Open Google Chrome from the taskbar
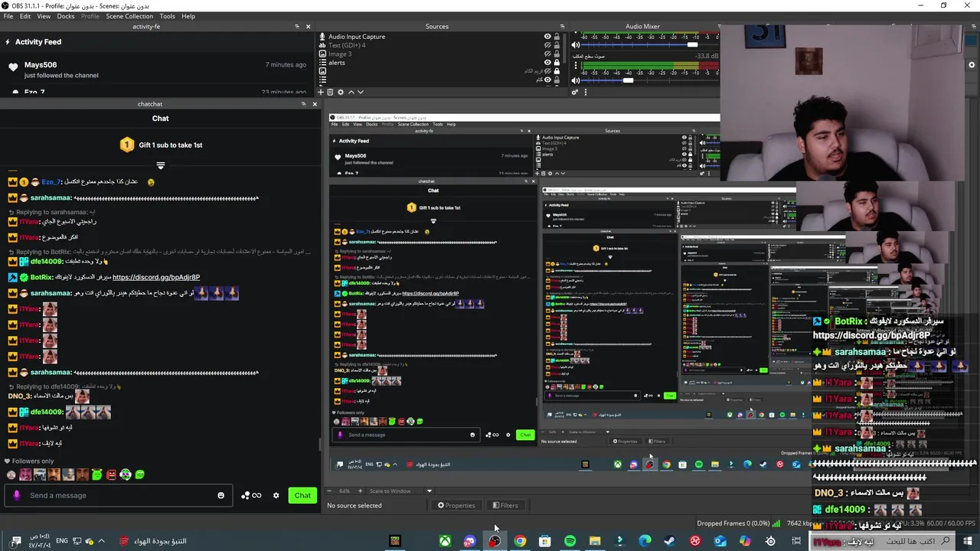980x551 pixels. click(x=520, y=541)
